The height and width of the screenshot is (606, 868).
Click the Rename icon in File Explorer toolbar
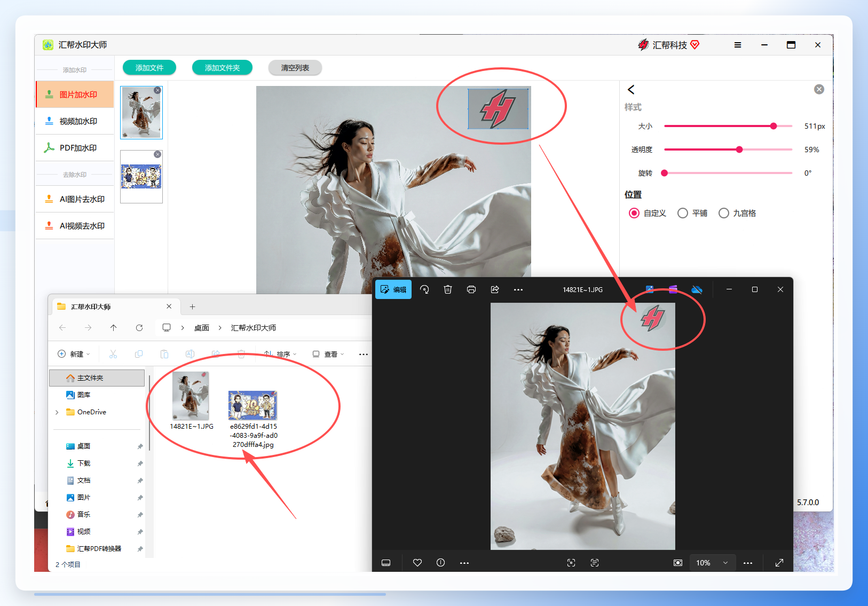point(190,354)
